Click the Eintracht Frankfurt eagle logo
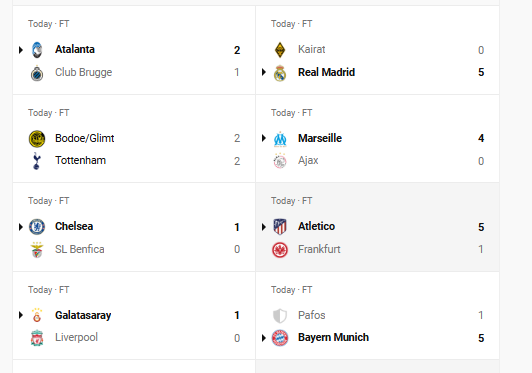This screenshot has width=532, height=373. (280, 250)
